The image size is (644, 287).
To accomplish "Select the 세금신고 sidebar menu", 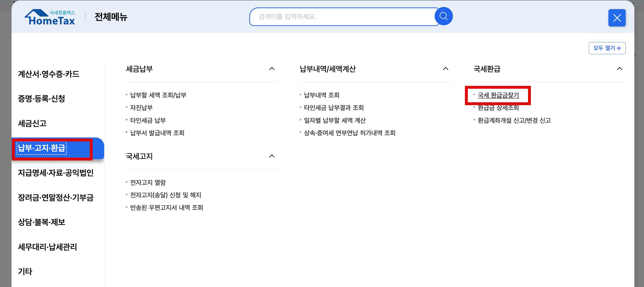I will tap(32, 123).
